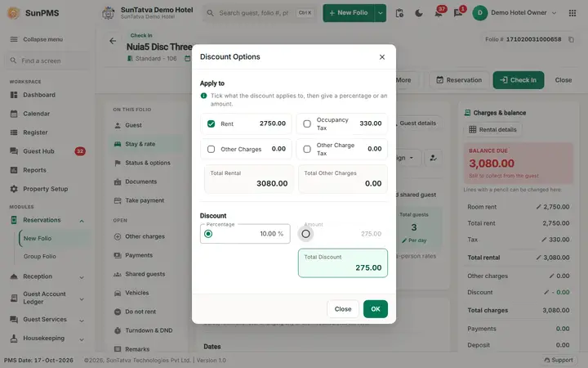588x368 pixels.
Task: Select Group Folio submenu item
Action: (40, 256)
